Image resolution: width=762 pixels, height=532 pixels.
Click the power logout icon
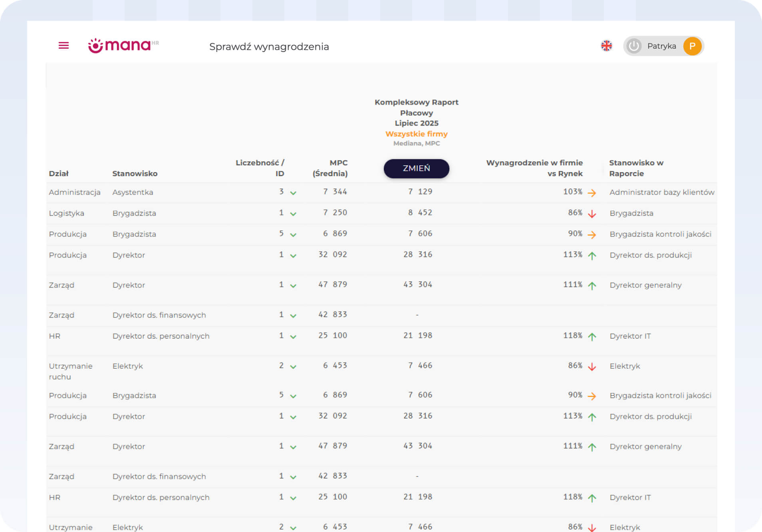634,46
